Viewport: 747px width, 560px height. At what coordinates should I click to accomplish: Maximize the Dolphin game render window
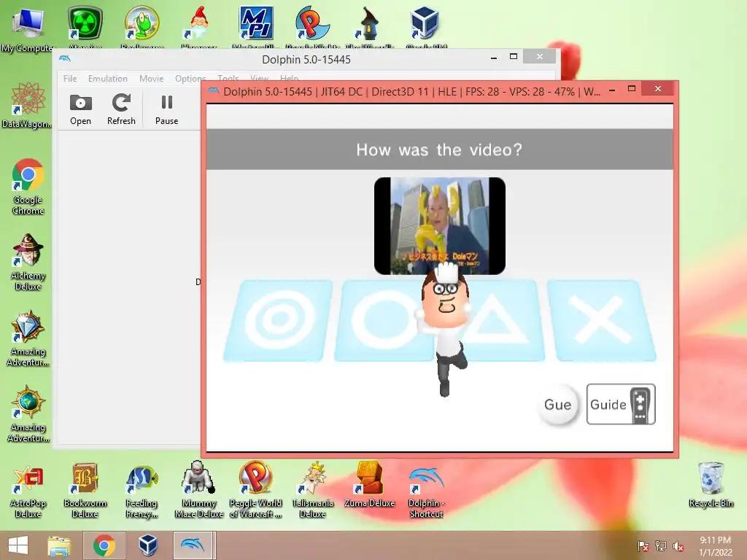632,89
